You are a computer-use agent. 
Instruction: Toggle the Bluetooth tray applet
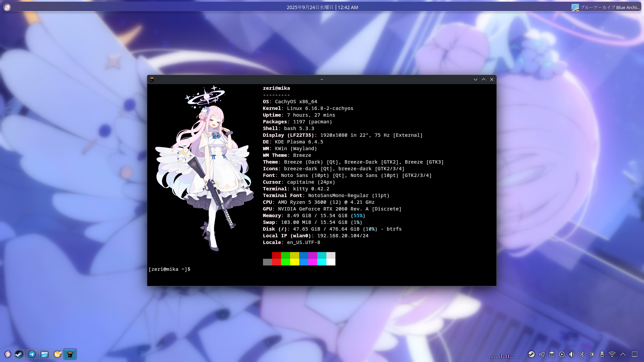click(x=582, y=354)
